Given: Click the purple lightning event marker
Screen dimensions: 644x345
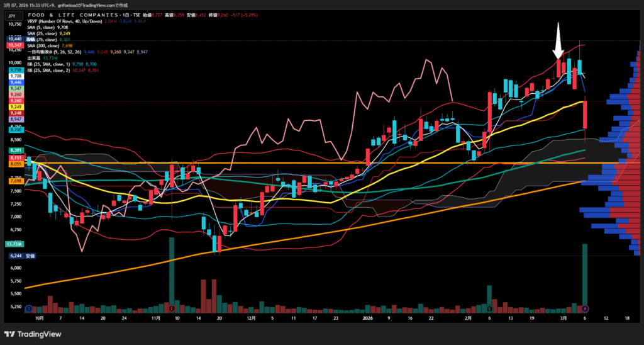Looking at the screenshot, I should tap(586, 308).
